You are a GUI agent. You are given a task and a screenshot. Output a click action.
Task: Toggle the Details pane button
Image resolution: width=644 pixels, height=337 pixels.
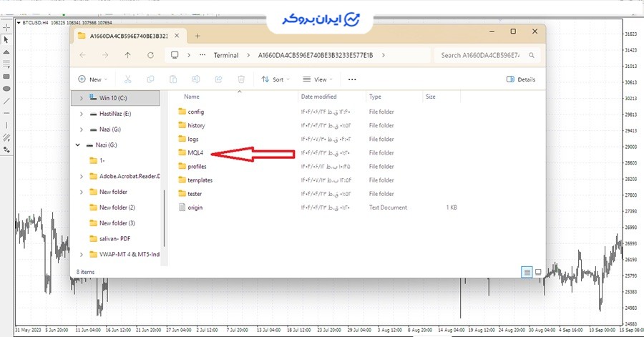tap(521, 79)
